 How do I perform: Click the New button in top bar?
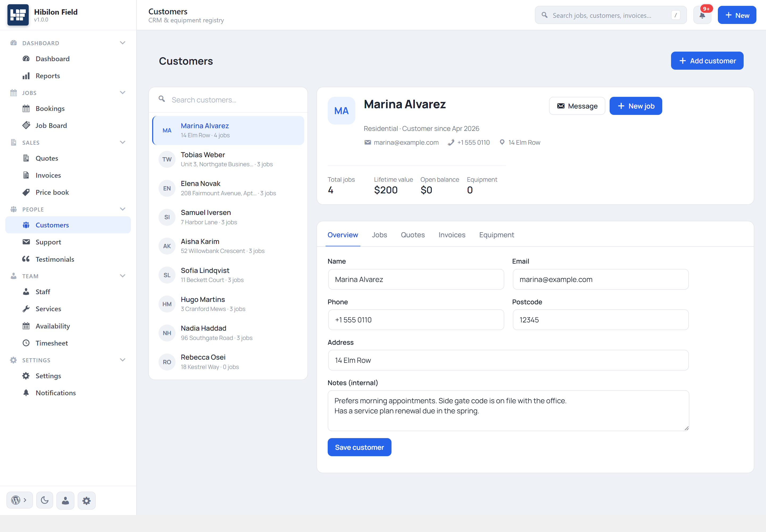coord(737,15)
